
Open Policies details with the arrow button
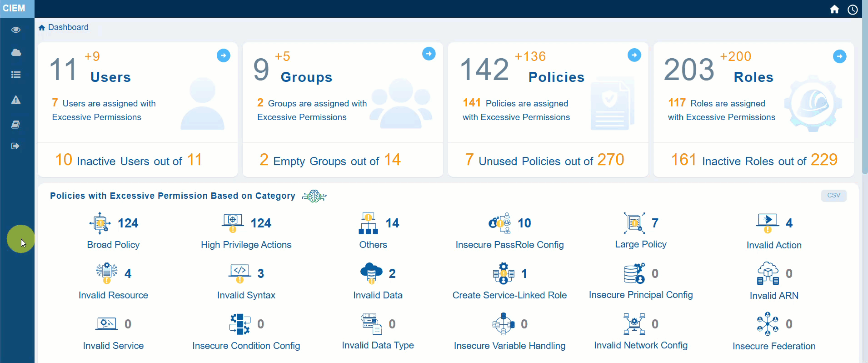click(634, 55)
